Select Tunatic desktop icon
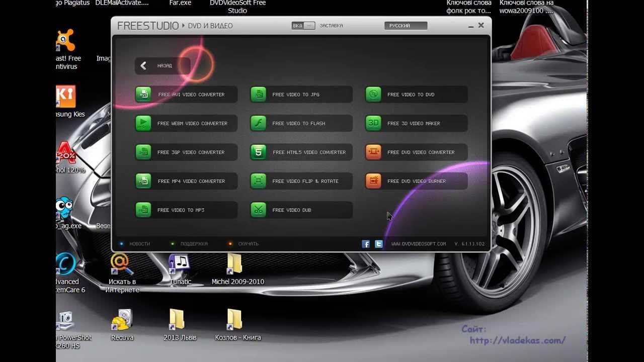Image resolution: width=644 pixels, height=362 pixels. pos(179,269)
